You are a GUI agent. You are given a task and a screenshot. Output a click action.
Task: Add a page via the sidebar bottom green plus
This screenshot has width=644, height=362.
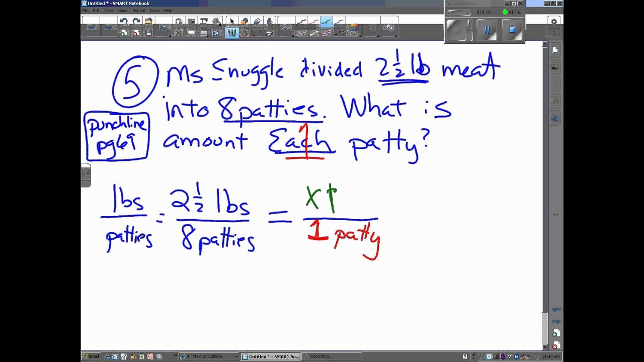click(x=555, y=334)
